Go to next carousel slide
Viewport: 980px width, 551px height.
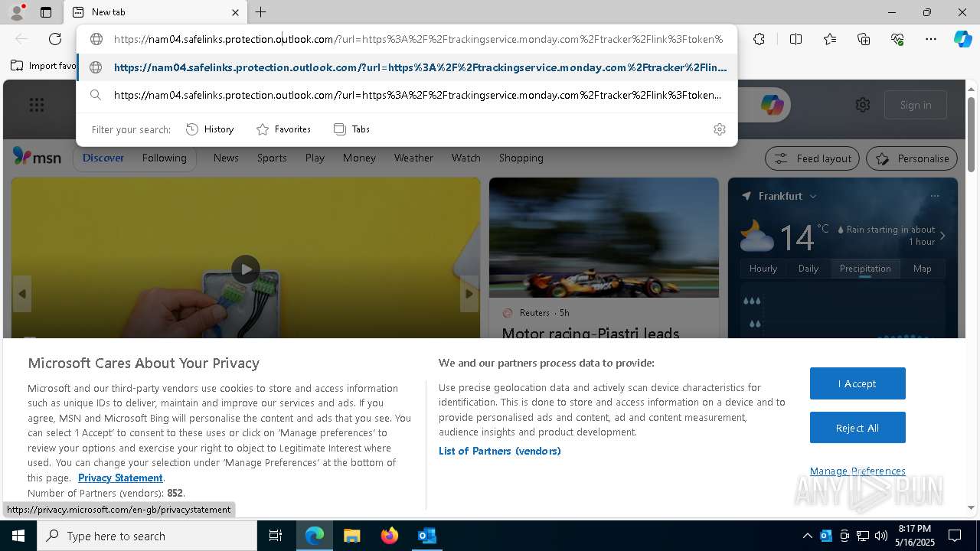click(x=469, y=294)
